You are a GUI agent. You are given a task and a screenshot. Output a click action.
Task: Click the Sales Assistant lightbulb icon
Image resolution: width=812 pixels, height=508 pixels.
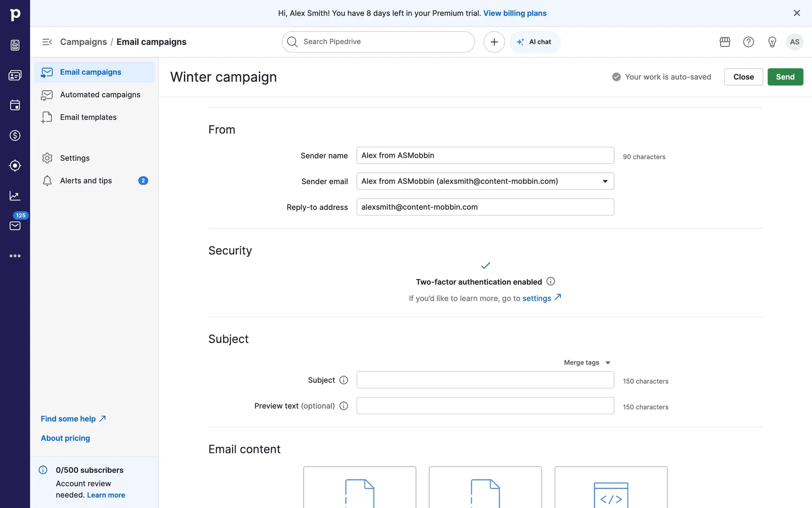pos(772,42)
